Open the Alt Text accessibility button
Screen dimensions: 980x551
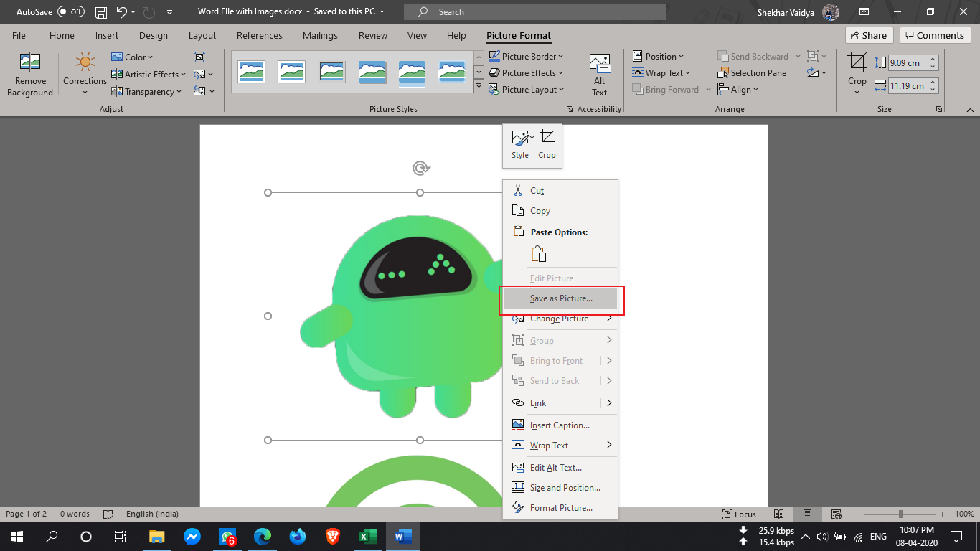pos(599,75)
